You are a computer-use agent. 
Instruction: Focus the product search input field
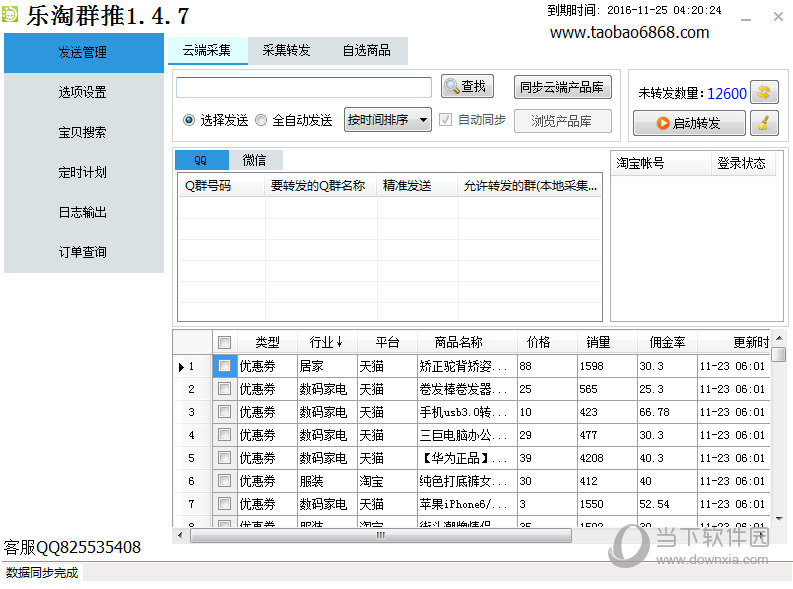(304, 87)
